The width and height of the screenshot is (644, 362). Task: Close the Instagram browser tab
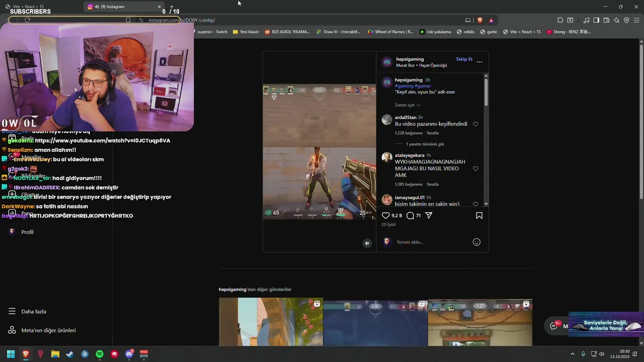(x=159, y=7)
